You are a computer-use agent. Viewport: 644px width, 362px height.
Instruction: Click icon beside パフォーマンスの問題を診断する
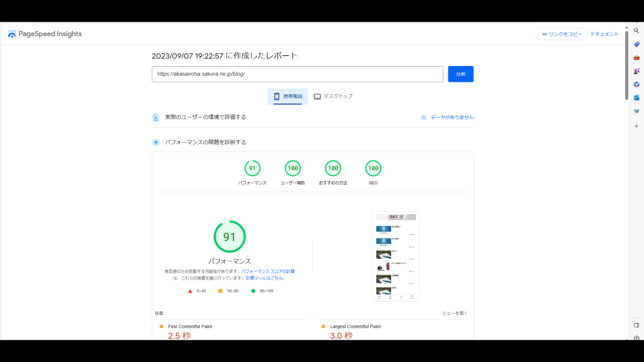(156, 143)
